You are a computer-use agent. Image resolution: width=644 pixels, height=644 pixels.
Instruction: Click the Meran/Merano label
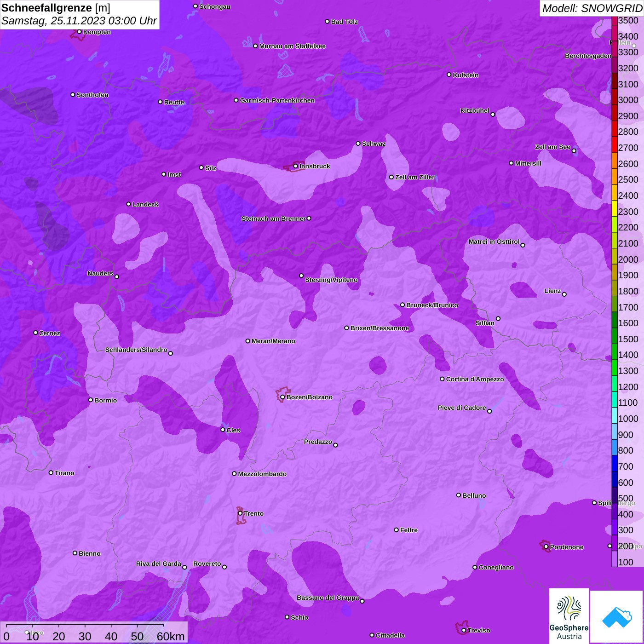pyautogui.click(x=273, y=341)
